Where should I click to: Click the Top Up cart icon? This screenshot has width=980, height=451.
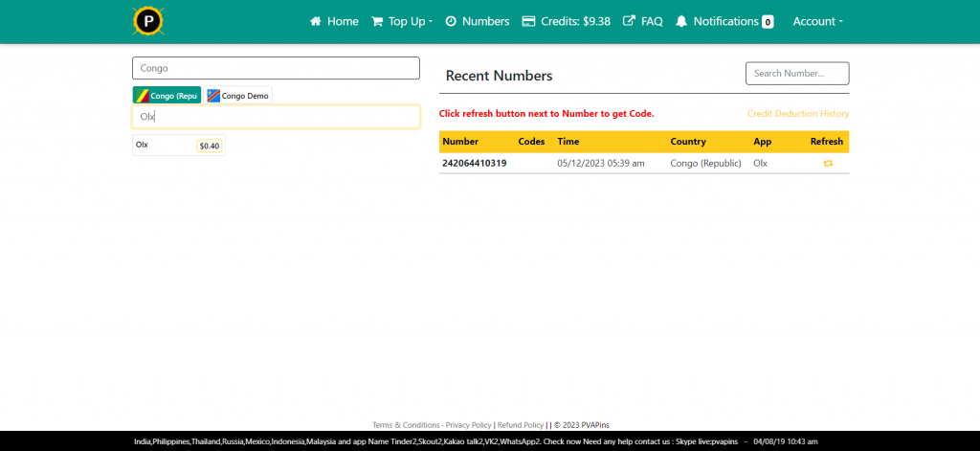pyautogui.click(x=377, y=21)
